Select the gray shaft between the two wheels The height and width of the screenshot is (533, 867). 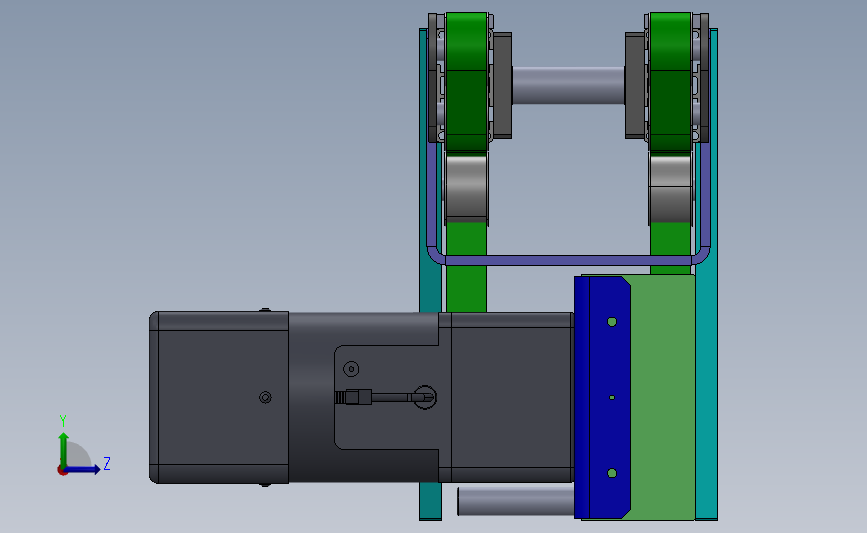click(568, 85)
